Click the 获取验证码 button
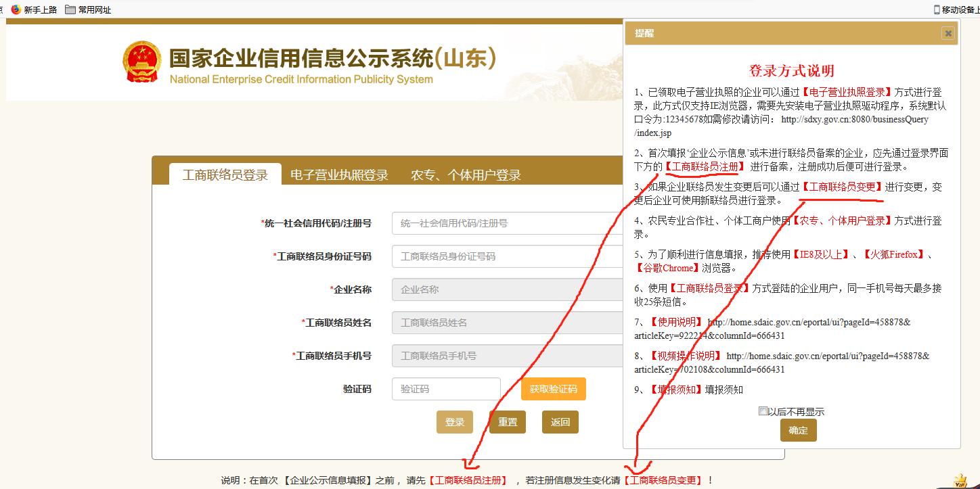Viewport: 980px width, 489px height. (x=553, y=389)
